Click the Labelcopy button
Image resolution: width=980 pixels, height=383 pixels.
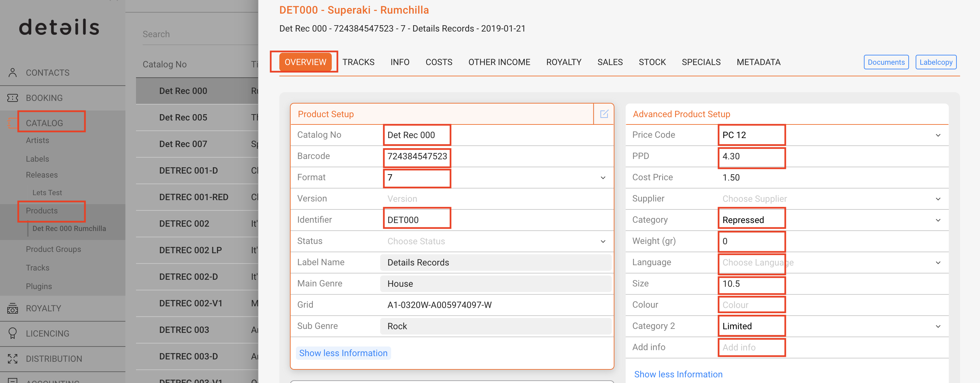[x=936, y=62]
